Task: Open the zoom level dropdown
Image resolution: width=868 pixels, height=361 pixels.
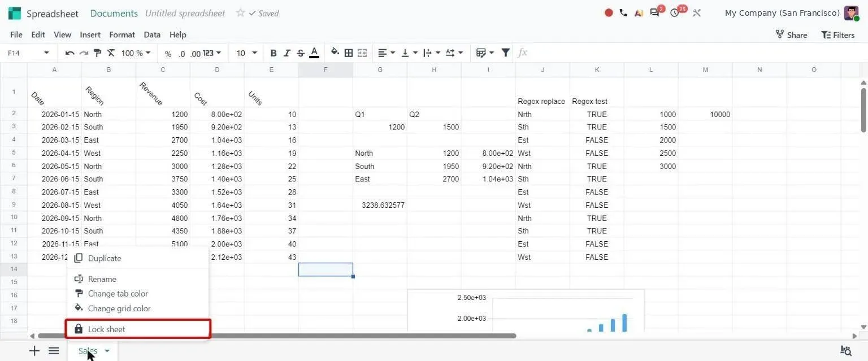Action: (136, 53)
